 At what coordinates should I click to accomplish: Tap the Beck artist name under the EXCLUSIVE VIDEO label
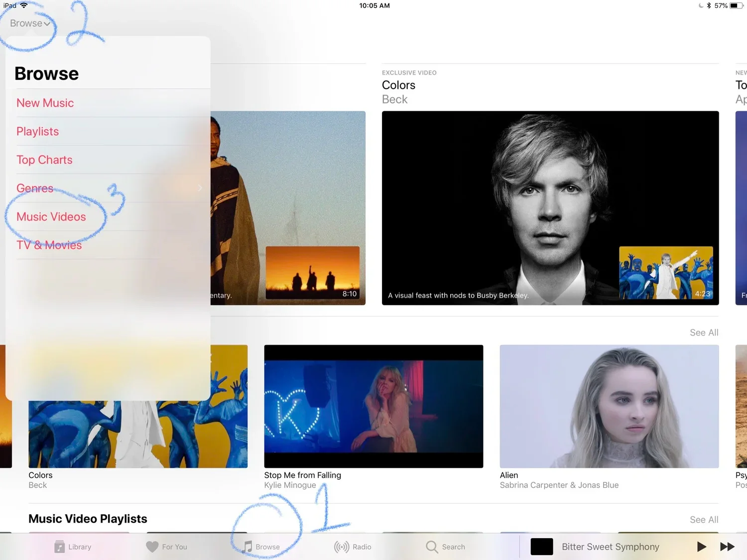pyautogui.click(x=394, y=100)
